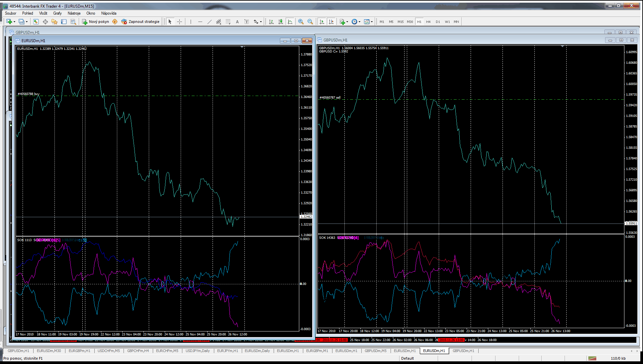Screen dimensions: 643x364
Task: Select the horizontal line drawing tool
Action: coord(200,22)
